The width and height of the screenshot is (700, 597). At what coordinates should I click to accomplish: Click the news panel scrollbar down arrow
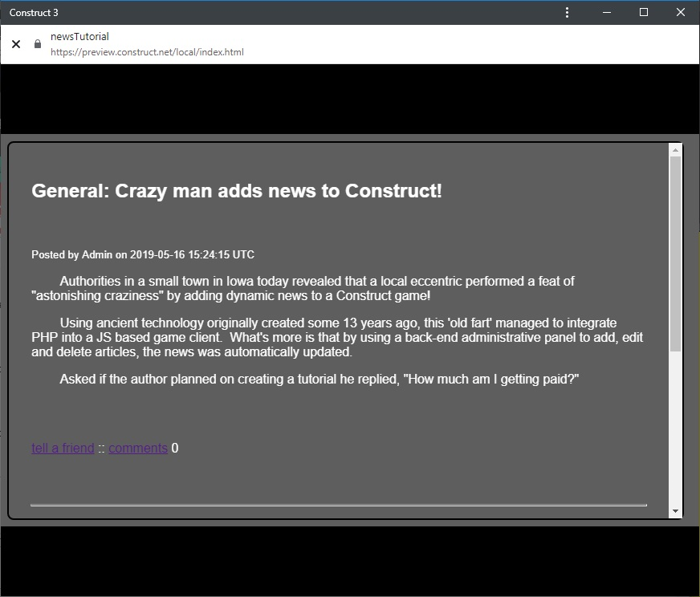[675, 511]
